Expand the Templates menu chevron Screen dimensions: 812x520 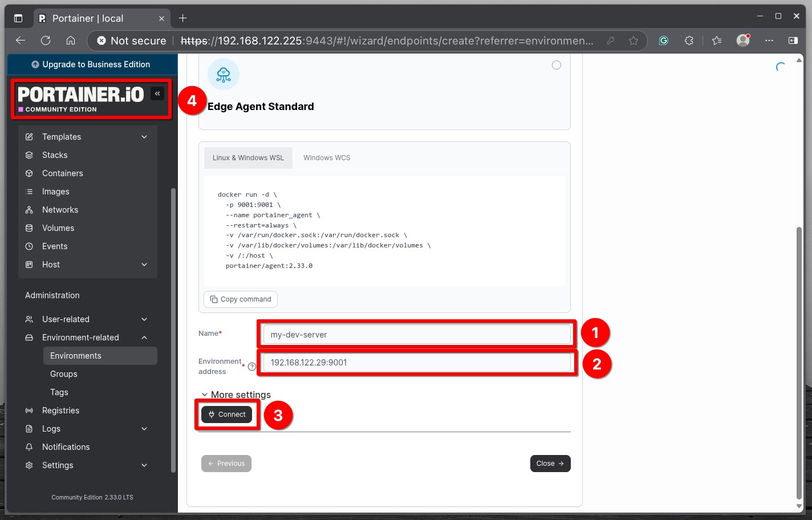point(144,137)
